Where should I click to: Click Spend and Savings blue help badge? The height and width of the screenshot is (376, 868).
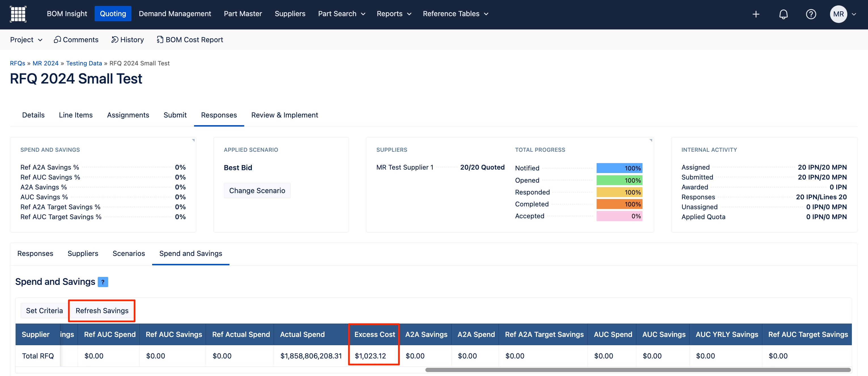click(x=103, y=282)
